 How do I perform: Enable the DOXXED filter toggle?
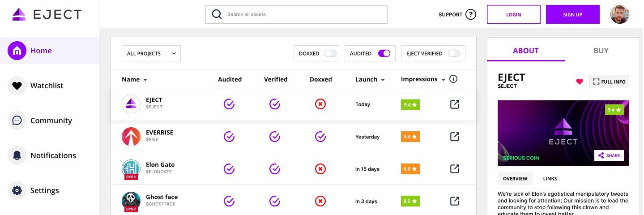click(330, 53)
